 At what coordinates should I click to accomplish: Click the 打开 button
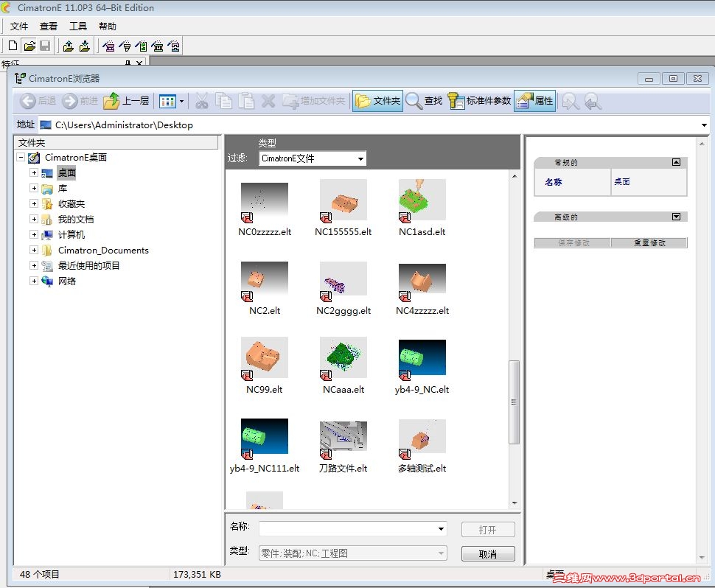pyautogui.click(x=488, y=530)
